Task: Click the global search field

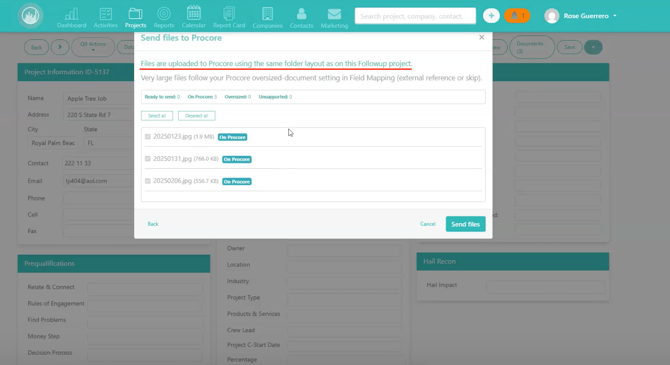Action: [415, 16]
